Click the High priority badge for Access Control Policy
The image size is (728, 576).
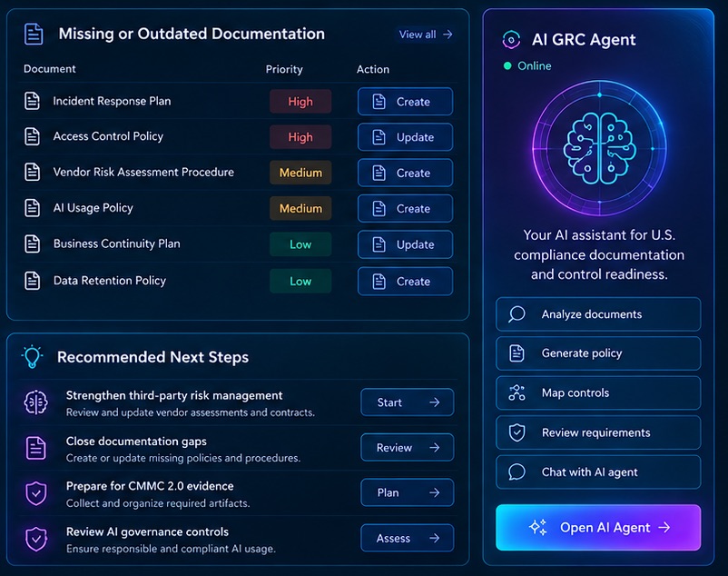pos(300,137)
